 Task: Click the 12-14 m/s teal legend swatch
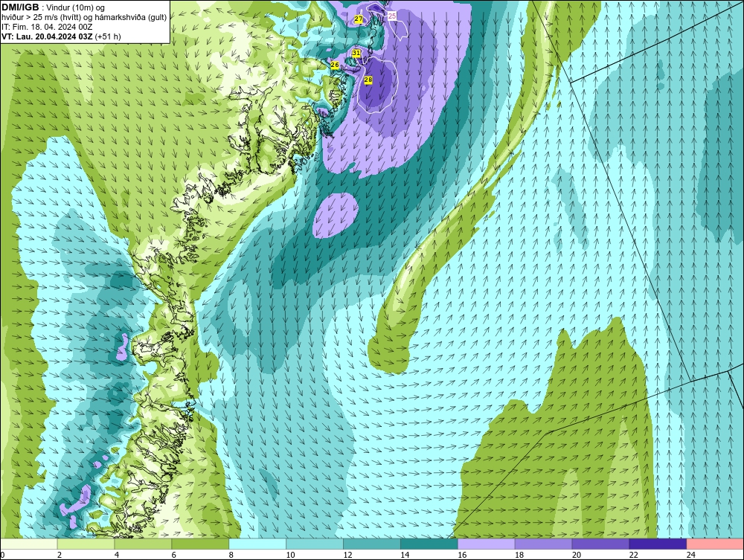[x=372, y=544]
